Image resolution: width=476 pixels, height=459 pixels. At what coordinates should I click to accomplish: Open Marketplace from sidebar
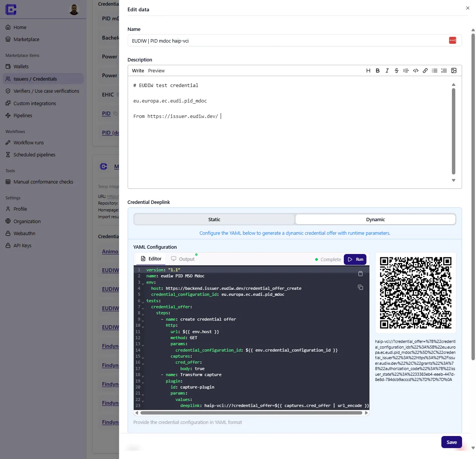26,39
